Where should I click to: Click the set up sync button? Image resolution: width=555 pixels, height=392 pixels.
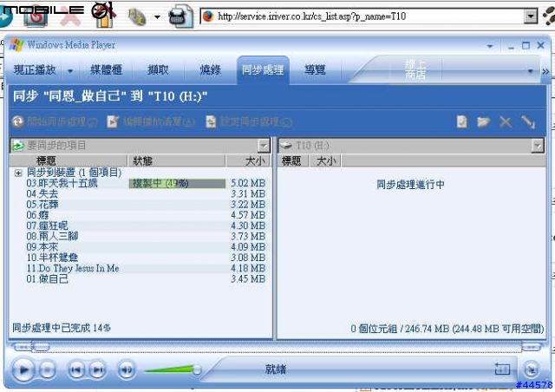point(249,121)
